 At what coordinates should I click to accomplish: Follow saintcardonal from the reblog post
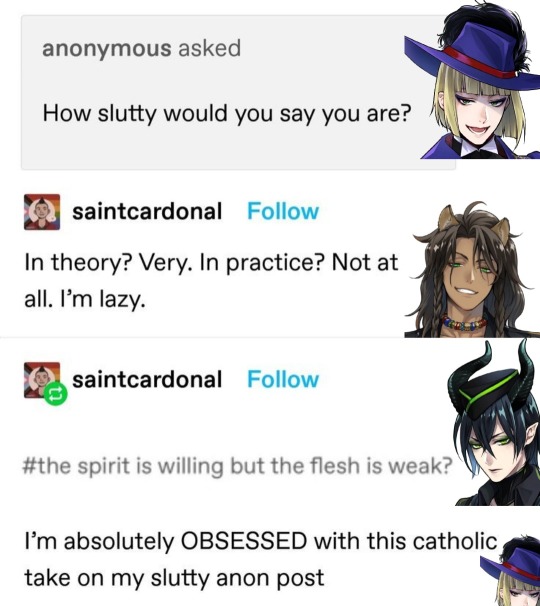(x=283, y=379)
